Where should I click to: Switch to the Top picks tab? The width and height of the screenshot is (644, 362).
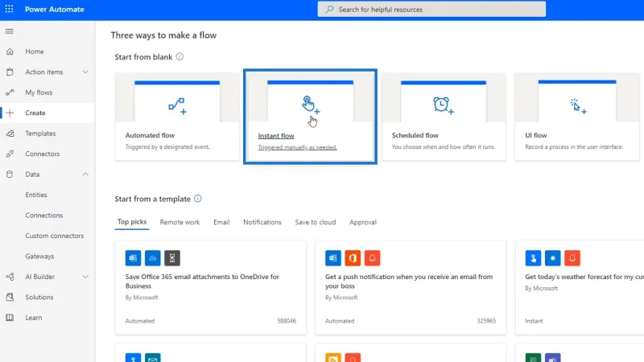pyautogui.click(x=132, y=222)
